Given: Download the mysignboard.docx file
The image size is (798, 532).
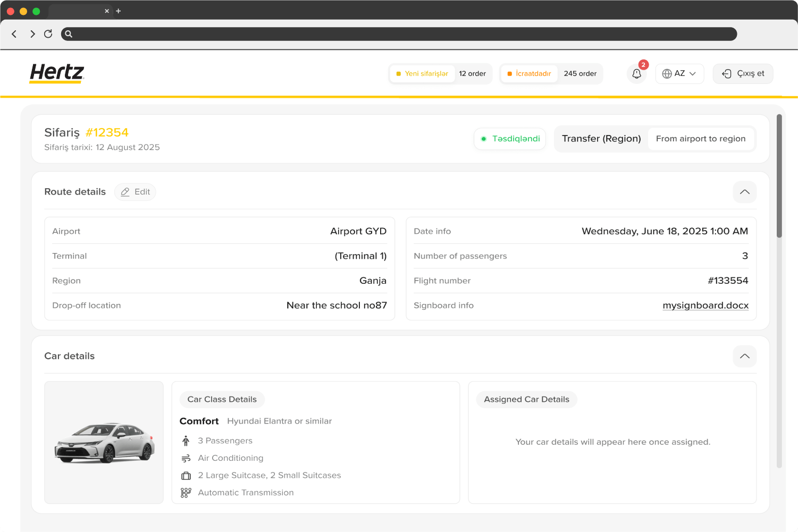Looking at the screenshot, I should point(705,306).
